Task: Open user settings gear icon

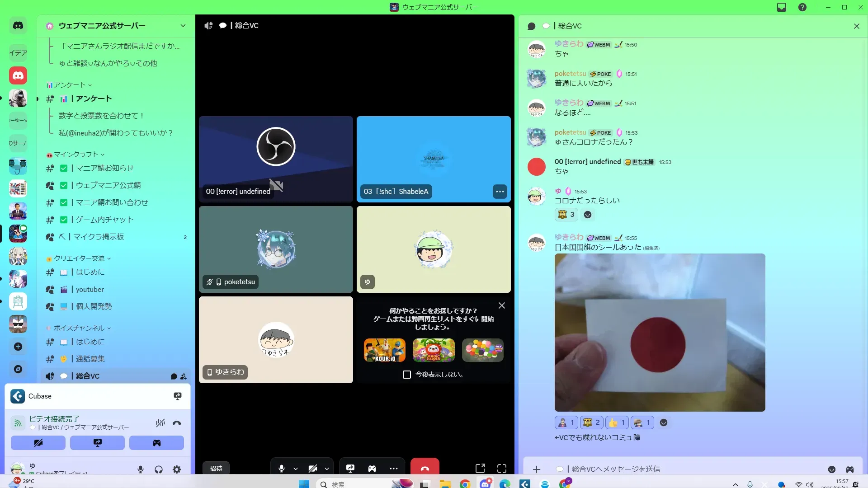Action: pyautogui.click(x=177, y=469)
